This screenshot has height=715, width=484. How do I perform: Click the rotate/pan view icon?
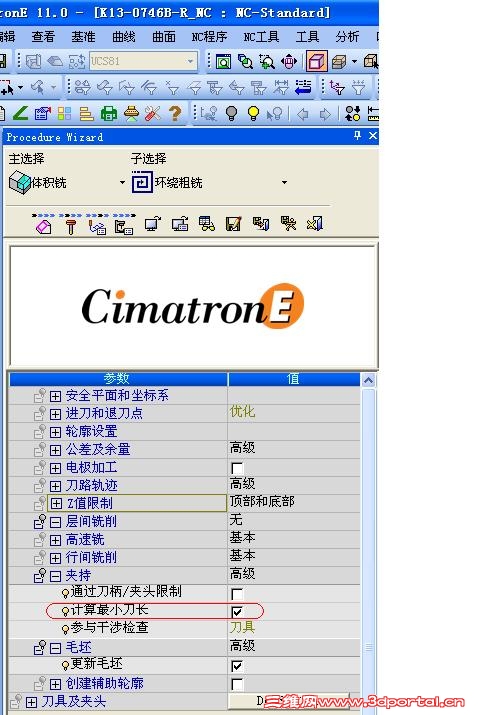(x=289, y=61)
